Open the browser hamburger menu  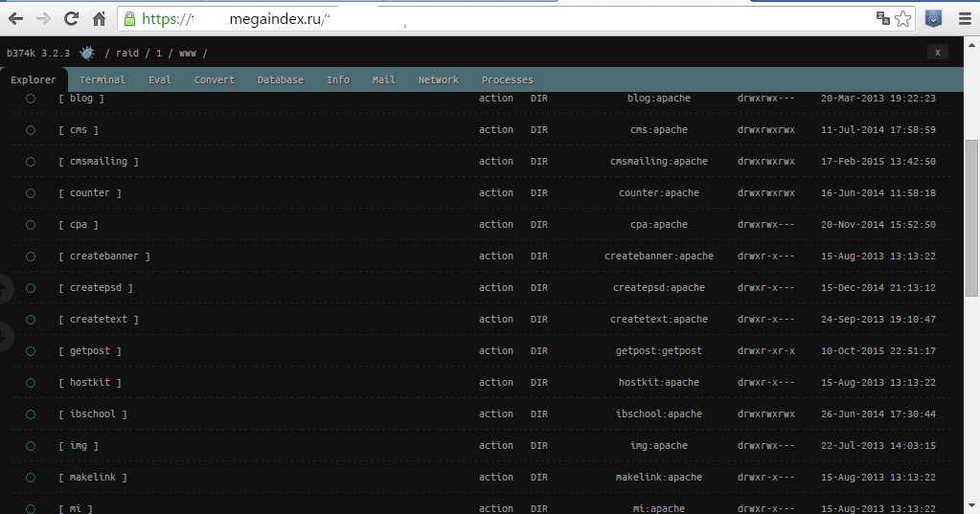965,19
